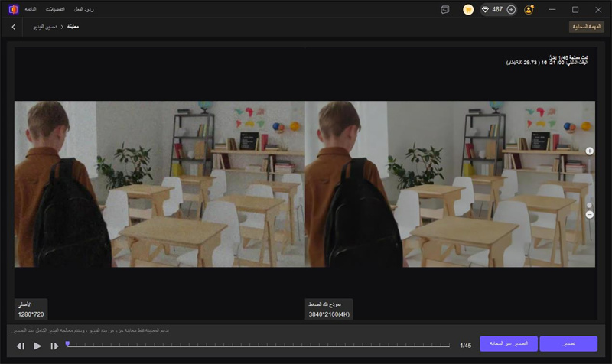Viewport: 612px width, 364px height.
Task: Step to the previous frame
Action: [x=21, y=346]
